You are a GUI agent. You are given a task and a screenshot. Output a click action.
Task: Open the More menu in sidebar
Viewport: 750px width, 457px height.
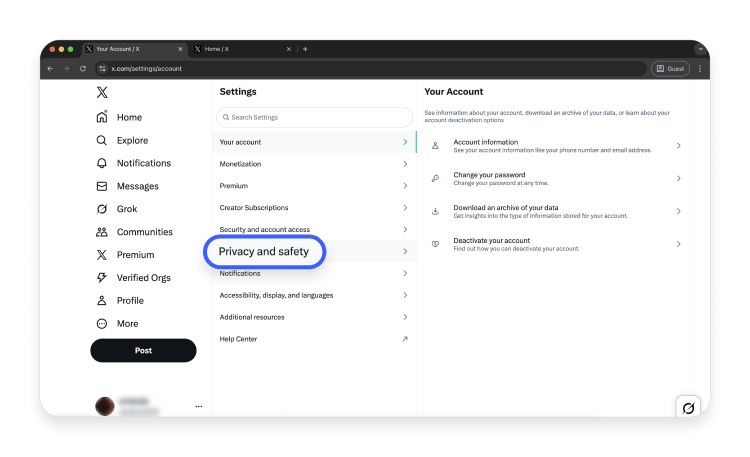[x=117, y=324]
